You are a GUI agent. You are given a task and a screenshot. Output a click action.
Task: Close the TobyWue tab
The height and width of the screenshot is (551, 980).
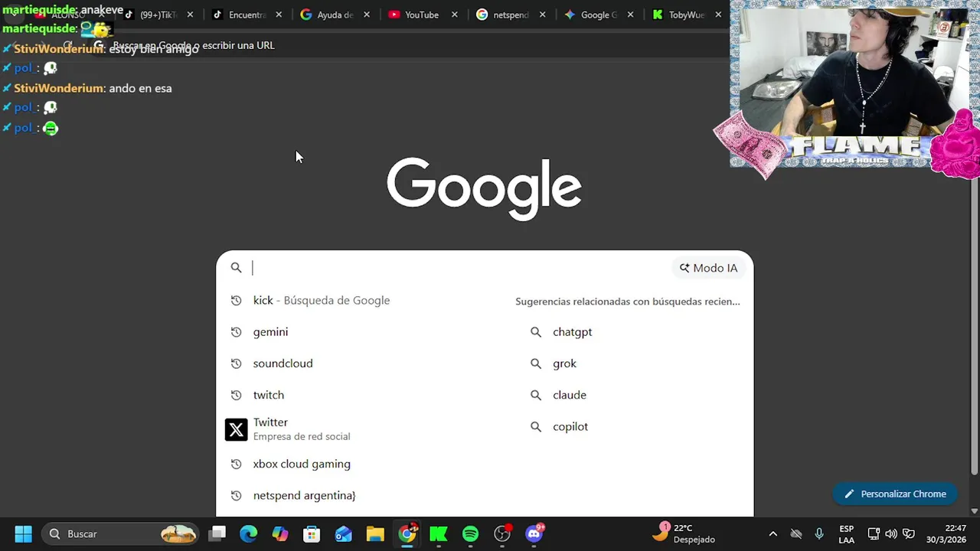pyautogui.click(x=718, y=15)
